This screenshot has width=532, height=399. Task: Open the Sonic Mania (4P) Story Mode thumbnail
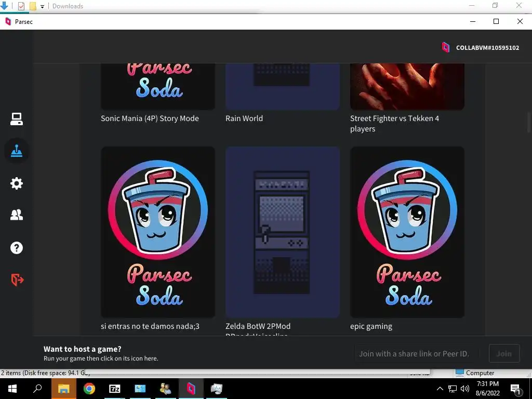coord(158,87)
